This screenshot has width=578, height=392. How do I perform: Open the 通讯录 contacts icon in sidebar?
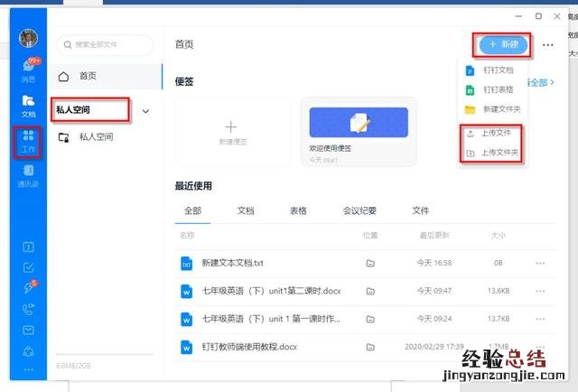28,173
